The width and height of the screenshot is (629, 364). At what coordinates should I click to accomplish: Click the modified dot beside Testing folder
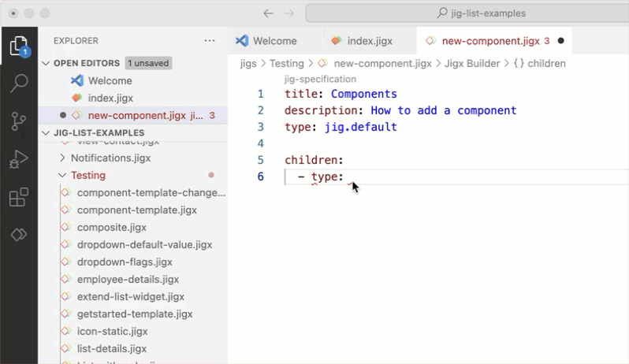[x=211, y=175]
